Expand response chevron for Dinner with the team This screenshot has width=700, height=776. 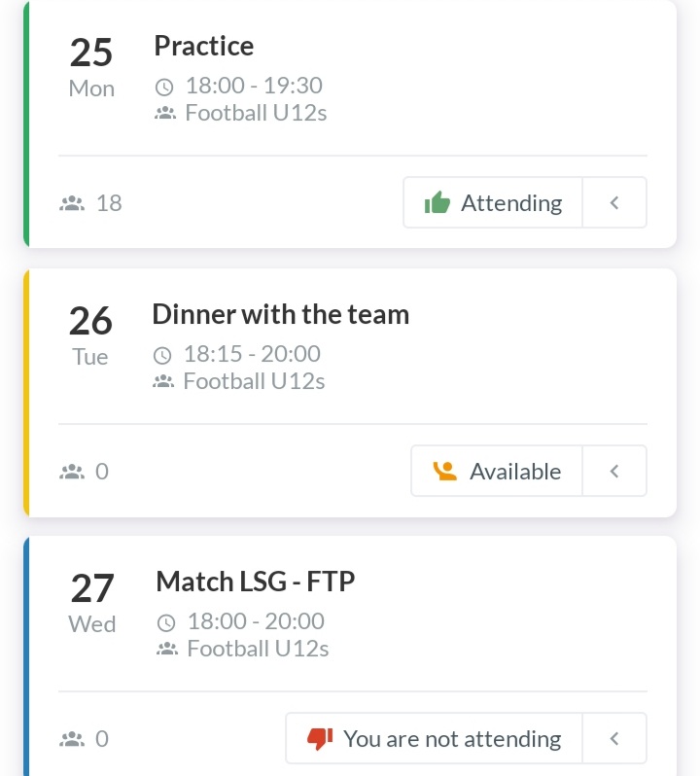click(614, 471)
